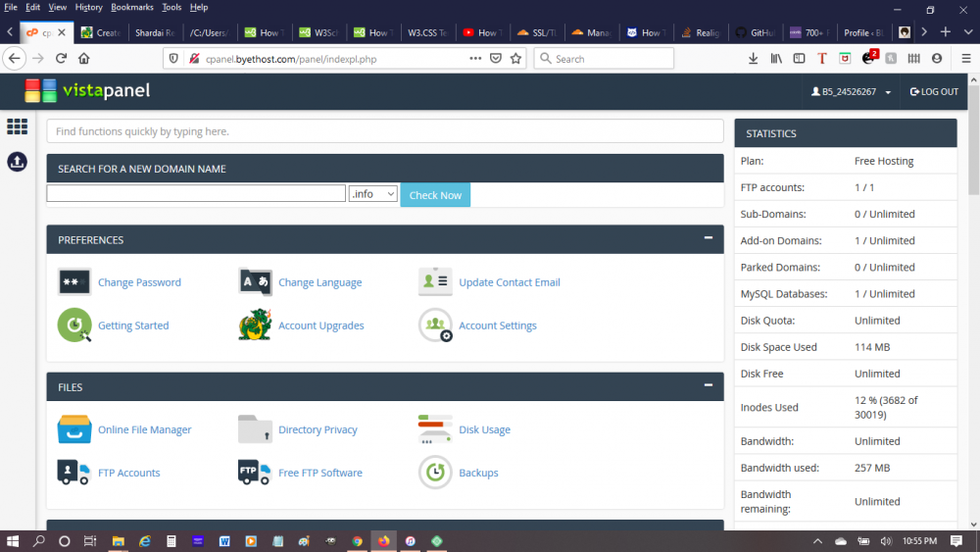Open the Account Upgrades dragon icon

(x=255, y=326)
